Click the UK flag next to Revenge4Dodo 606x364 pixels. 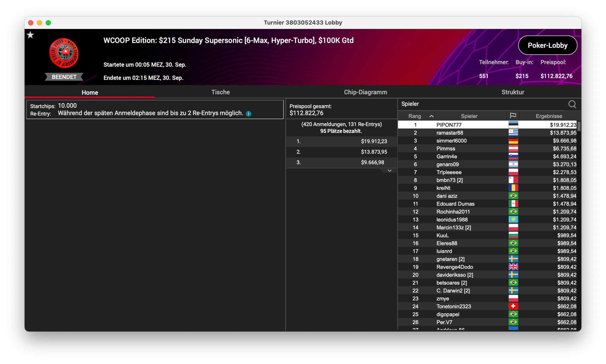click(x=513, y=267)
